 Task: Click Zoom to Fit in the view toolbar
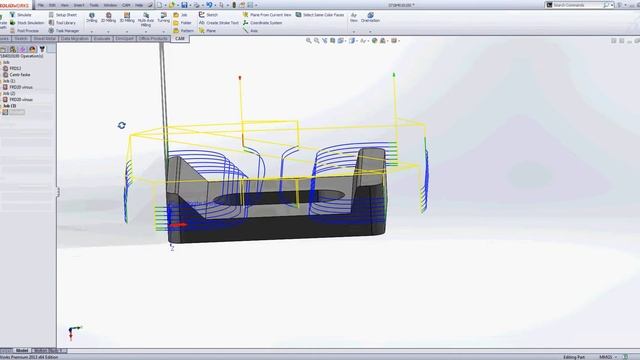[x=309, y=40]
